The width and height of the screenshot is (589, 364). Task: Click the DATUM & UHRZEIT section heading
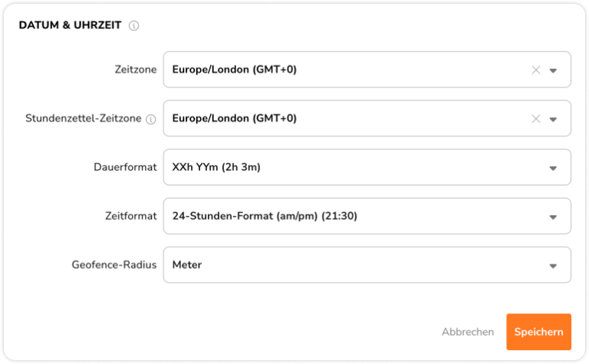click(x=70, y=25)
